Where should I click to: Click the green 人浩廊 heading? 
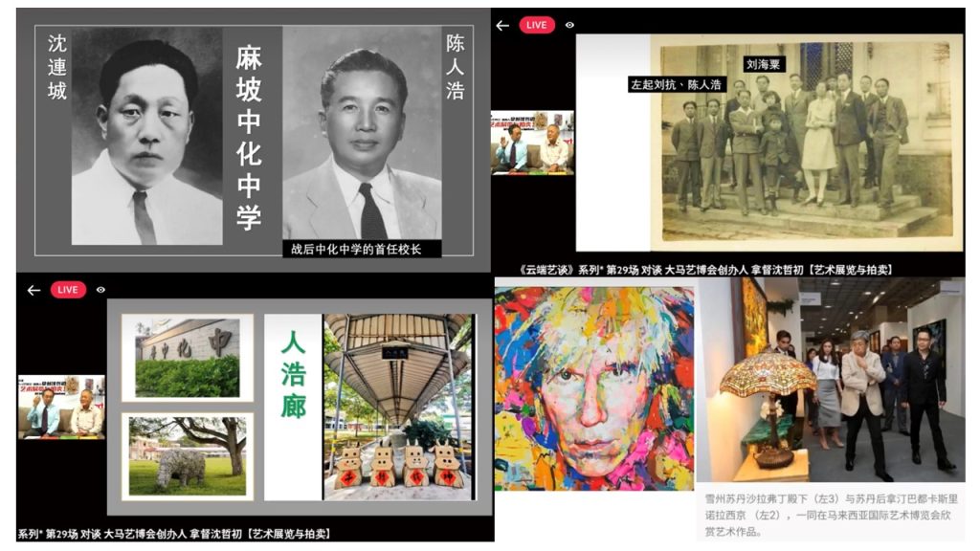point(293,374)
